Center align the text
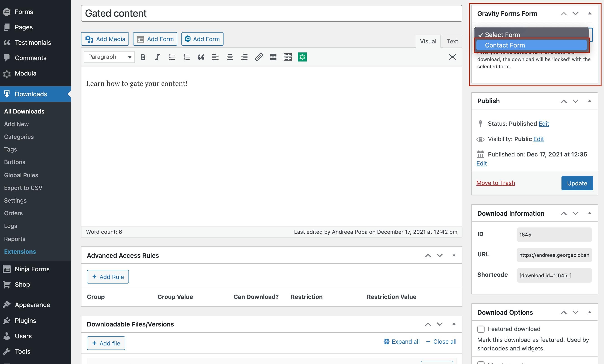604x364 pixels. pyautogui.click(x=230, y=57)
